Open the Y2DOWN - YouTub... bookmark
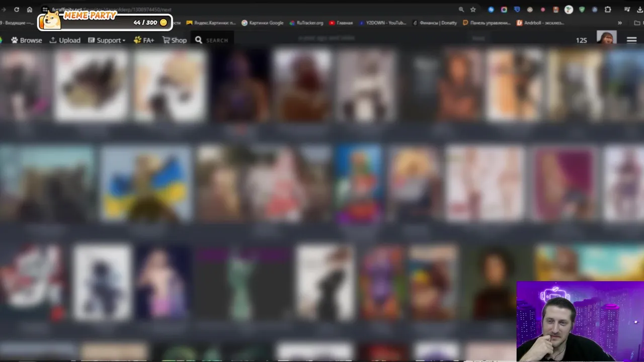 (382, 23)
